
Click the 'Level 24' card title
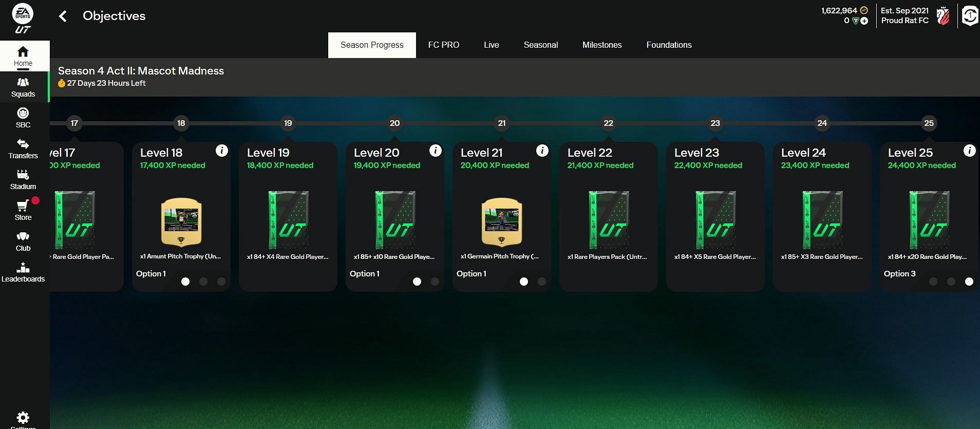(x=803, y=153)
